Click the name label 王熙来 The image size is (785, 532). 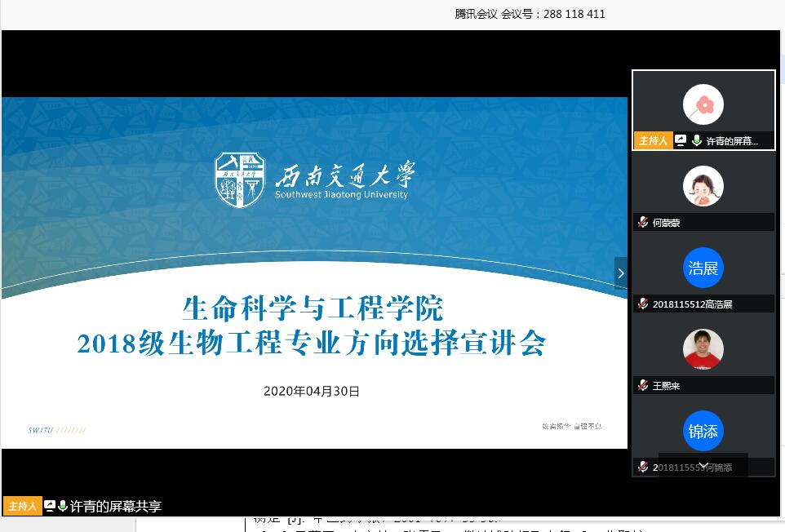click(666, 386)
